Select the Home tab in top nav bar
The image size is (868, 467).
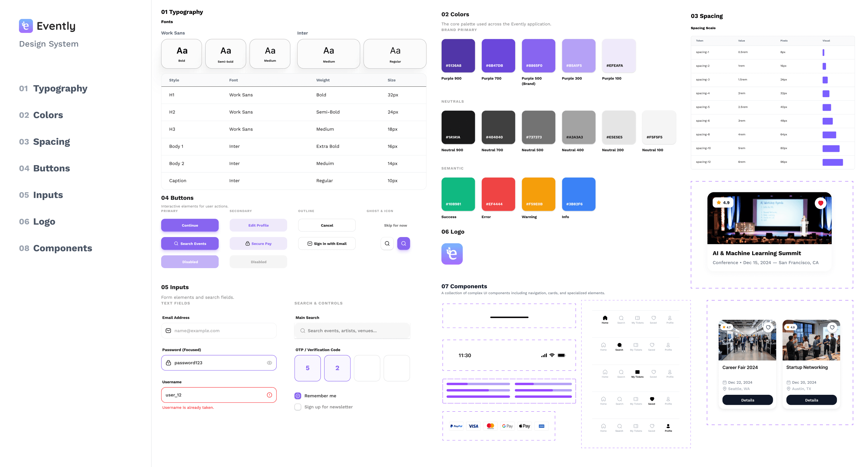(x=605, y=320)
